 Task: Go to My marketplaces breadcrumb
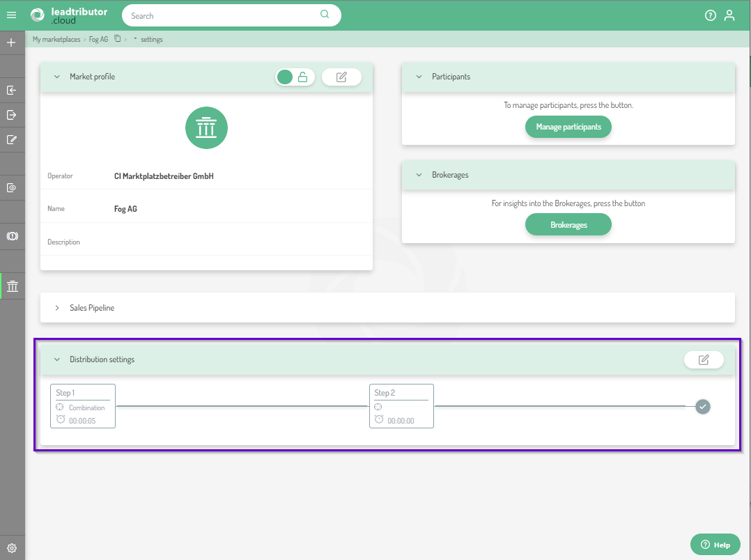(56, 40)
